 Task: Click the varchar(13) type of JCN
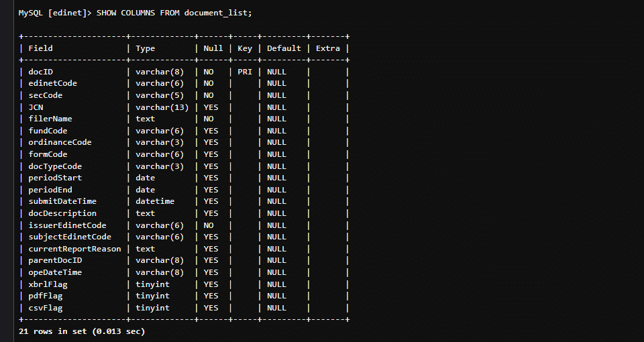coord(162,107)
